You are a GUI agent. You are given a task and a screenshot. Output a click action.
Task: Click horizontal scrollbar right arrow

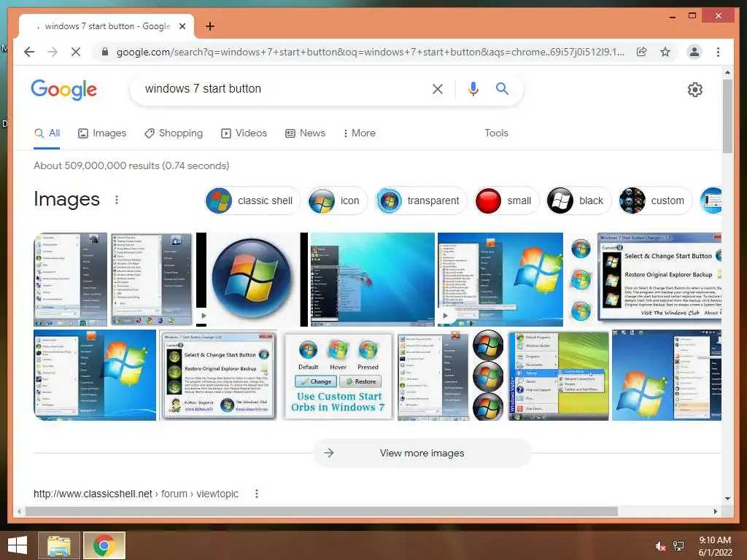click(715, 512)
